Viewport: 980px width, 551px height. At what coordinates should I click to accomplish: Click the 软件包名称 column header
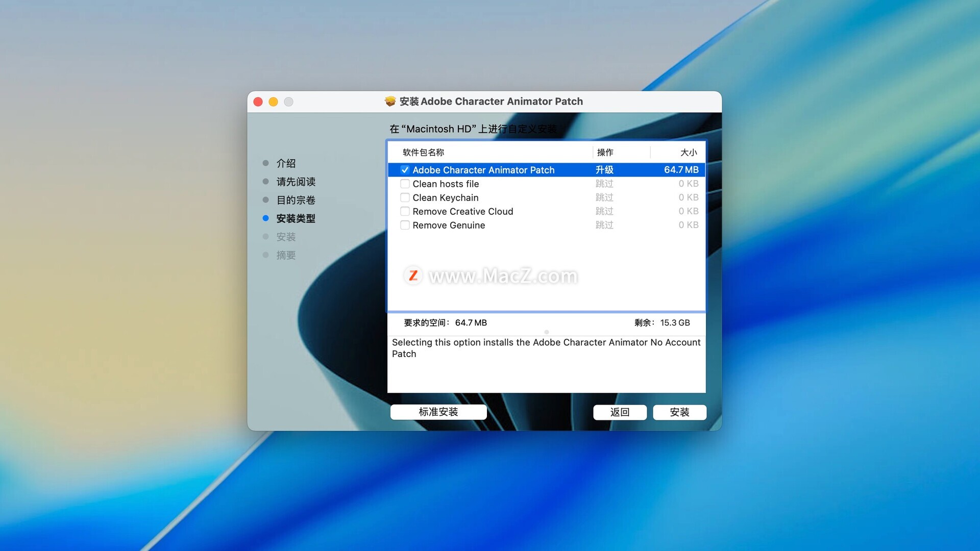(423, 153)
